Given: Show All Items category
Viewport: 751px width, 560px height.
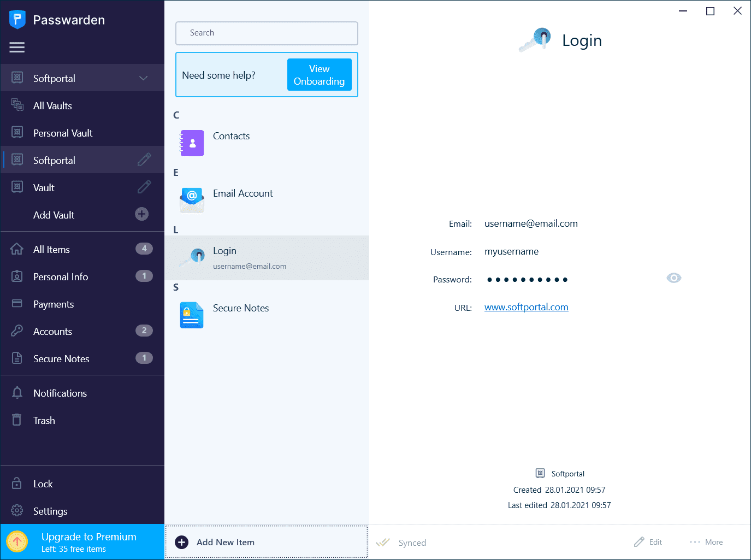Looking at the screenshot, I should tap(82, 249).
